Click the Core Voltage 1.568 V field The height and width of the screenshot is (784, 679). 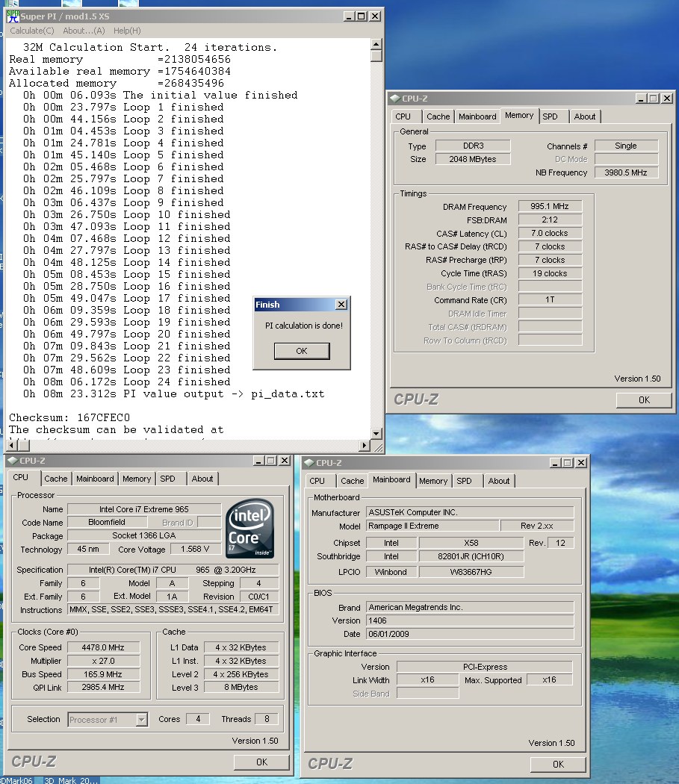[195, 549]
